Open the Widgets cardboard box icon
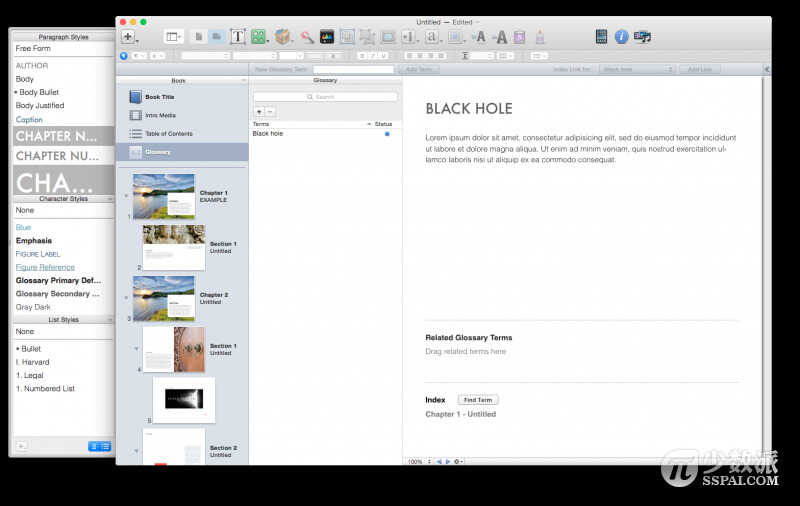Screen dimensions: 800x506 click(x=282, y=37)
